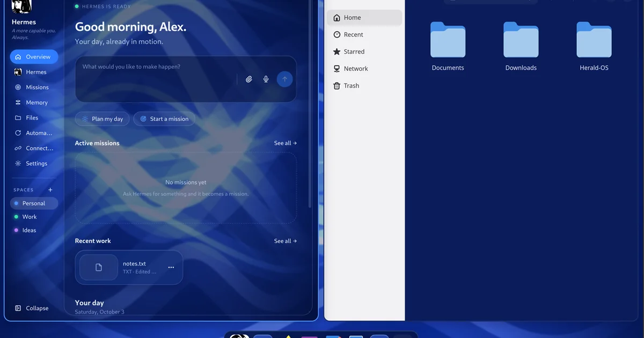Open Network in the file manager sidebar
Screen dimensions: 644x338
(364, 69)
